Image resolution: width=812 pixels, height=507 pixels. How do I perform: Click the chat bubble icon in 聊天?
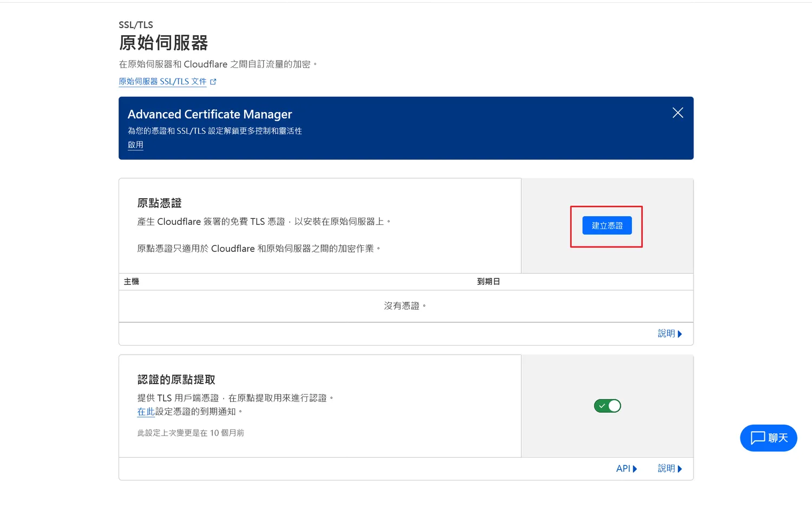tap(757, 438)
